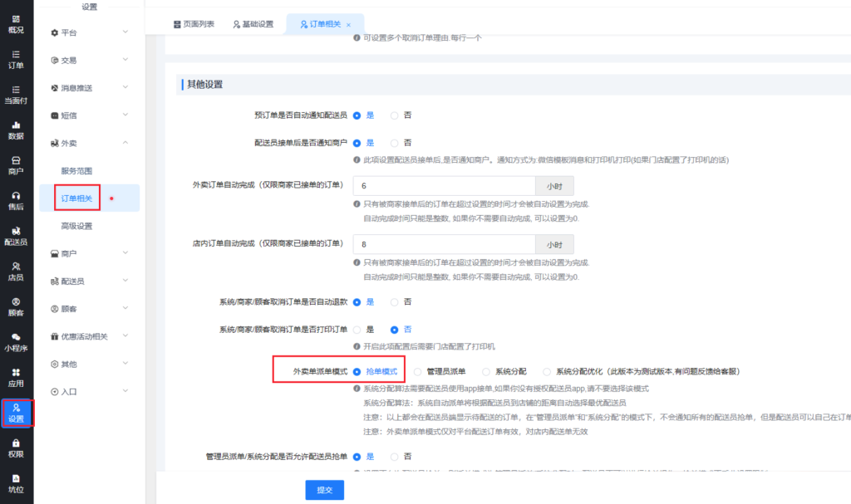This screenshot has height=504, width=851.
Task: Click the 权限 permissions lock icon
Action: 16,448
